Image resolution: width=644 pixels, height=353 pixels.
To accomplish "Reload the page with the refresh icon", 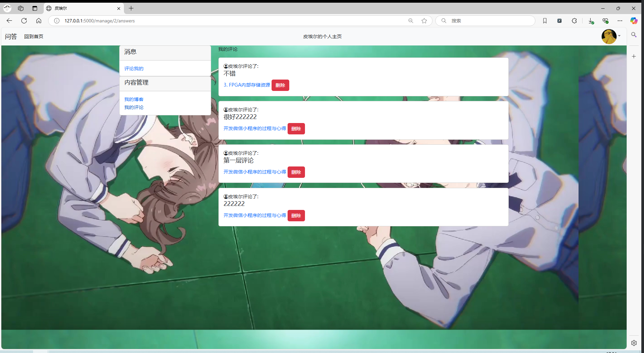I will coord(24,21).
